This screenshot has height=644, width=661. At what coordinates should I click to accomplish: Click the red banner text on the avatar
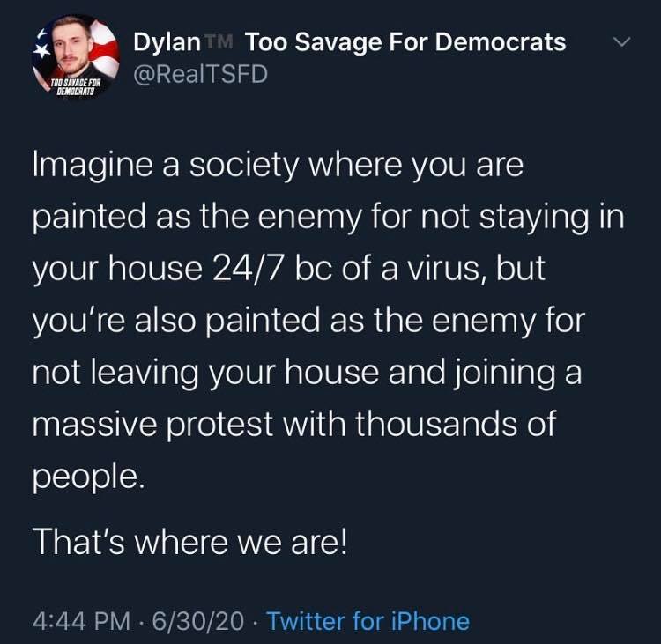point(74,87)
